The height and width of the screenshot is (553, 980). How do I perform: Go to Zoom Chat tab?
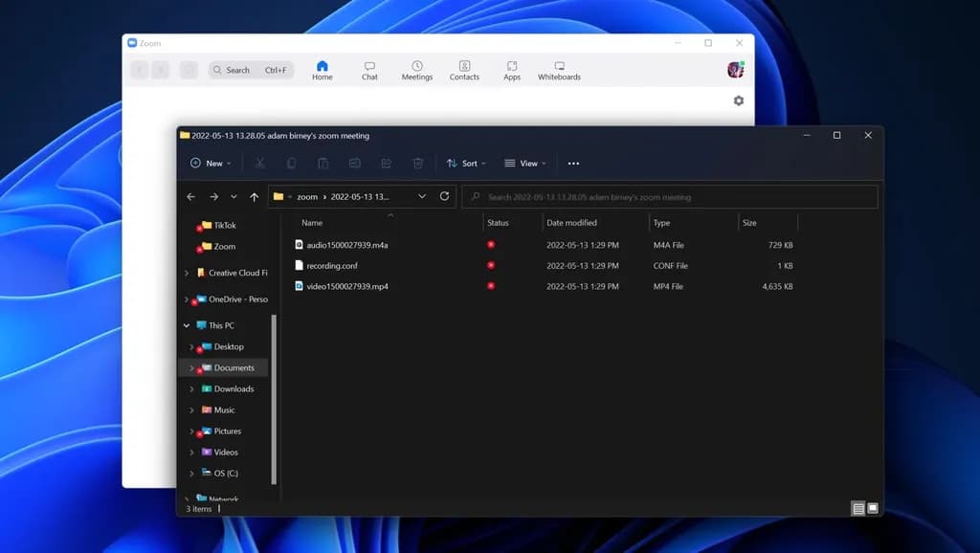click(369, 71)
